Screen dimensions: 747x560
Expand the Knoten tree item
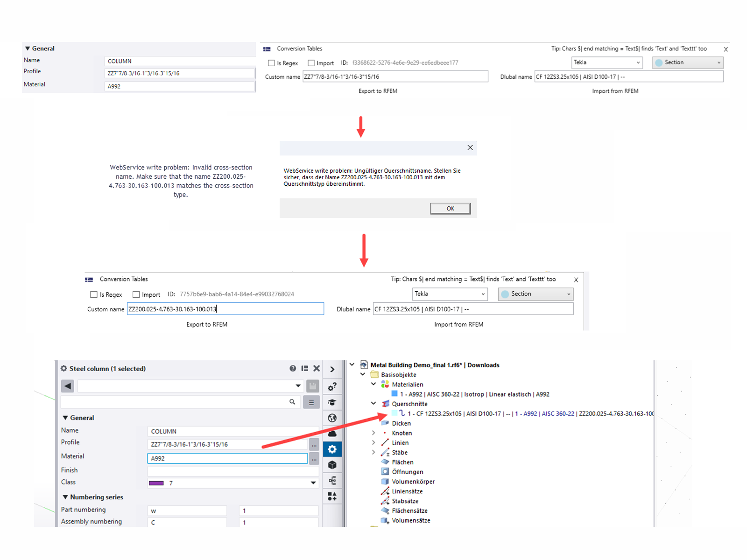coord(373,433)
